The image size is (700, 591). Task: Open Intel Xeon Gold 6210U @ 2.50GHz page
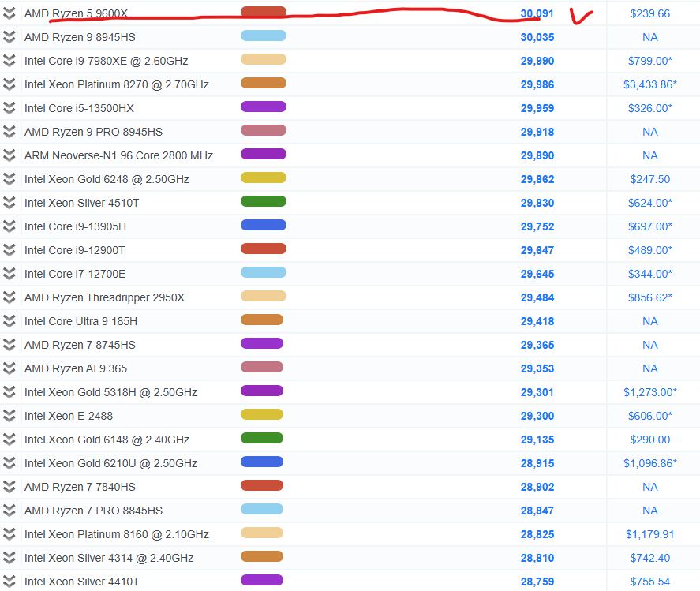tap(110, 463)
